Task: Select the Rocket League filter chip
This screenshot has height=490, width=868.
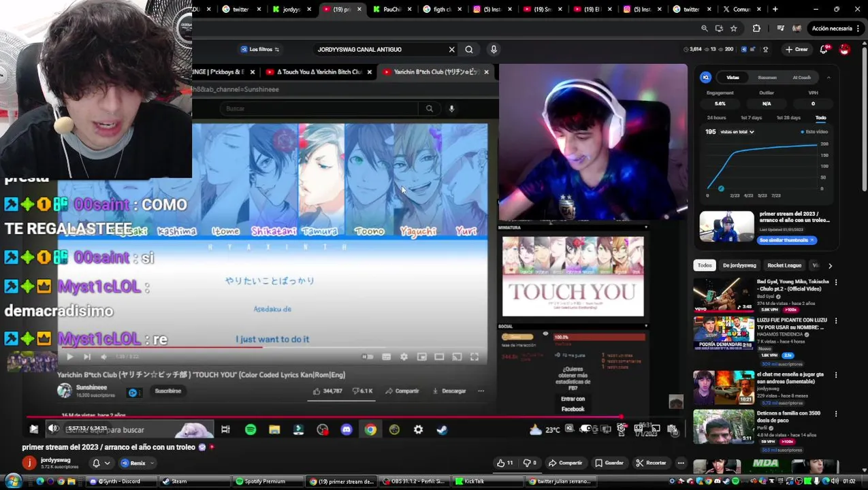Action: coord(784,265)
